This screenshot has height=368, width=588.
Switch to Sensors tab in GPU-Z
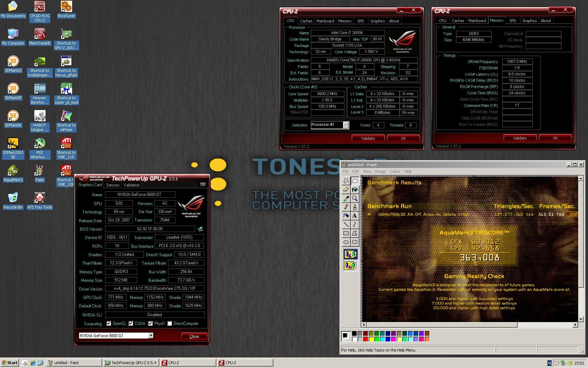(113, 185)
